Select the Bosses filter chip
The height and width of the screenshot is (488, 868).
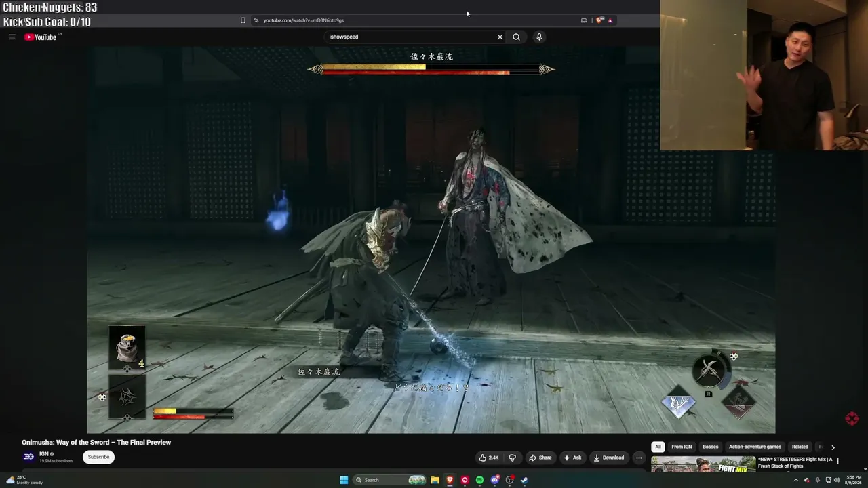coord(710,447)
